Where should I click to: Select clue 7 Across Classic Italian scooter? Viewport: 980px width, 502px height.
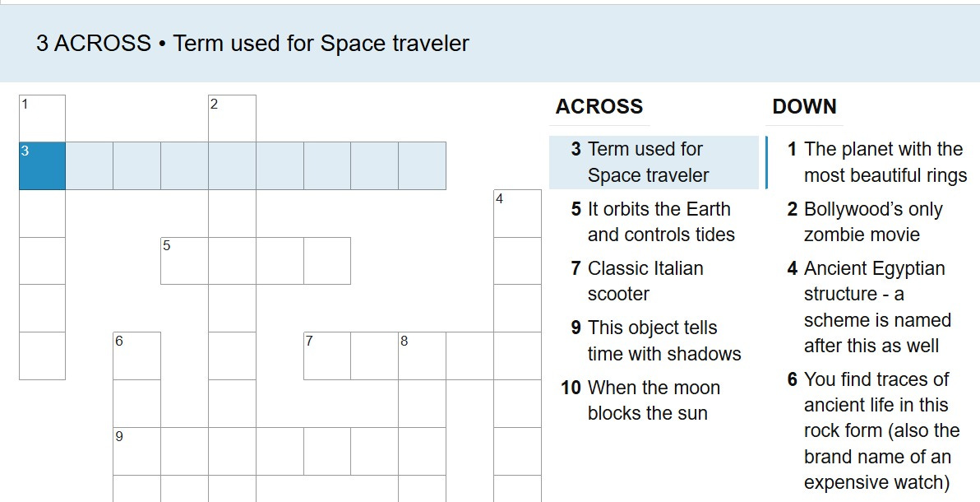pos(654,281)
